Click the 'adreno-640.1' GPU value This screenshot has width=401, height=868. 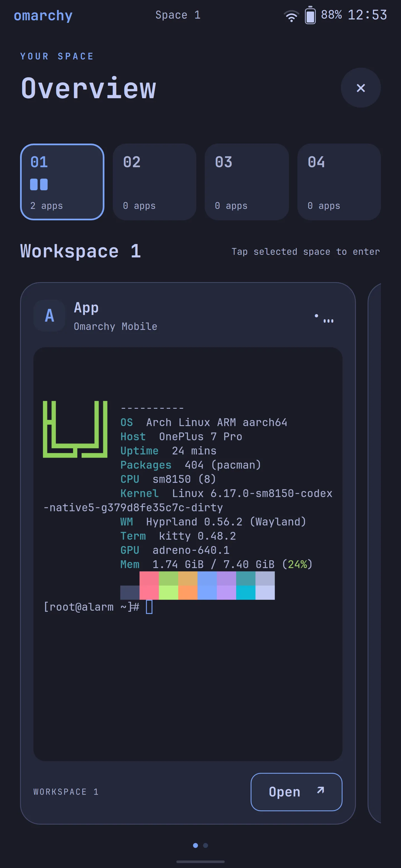[191, 550]
